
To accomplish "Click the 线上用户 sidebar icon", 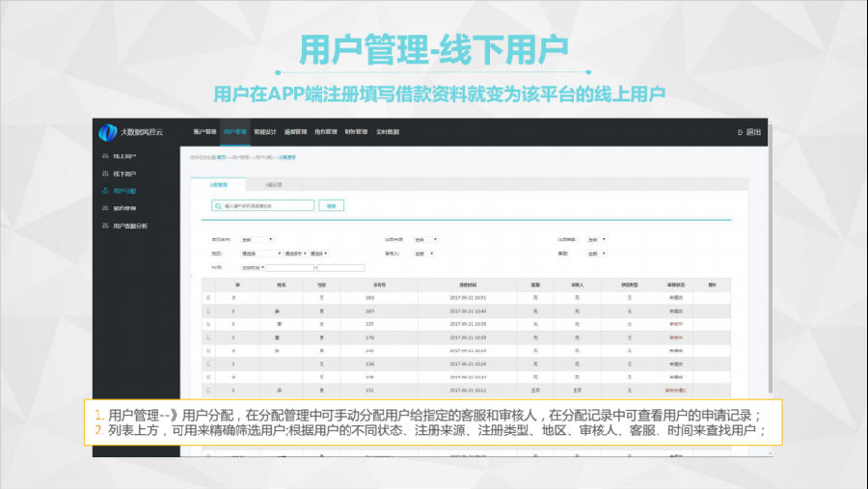I will 105,156.
